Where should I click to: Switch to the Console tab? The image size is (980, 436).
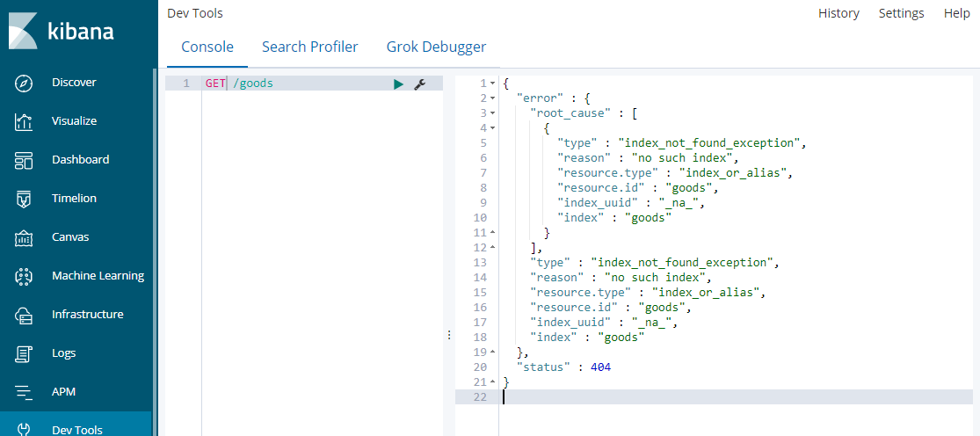[207, 47]
